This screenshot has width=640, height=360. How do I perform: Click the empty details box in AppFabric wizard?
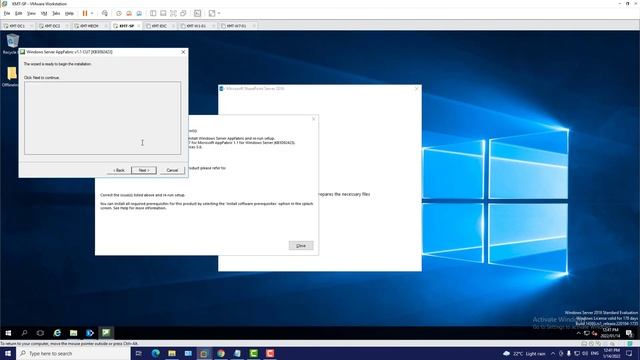(102, 118)
